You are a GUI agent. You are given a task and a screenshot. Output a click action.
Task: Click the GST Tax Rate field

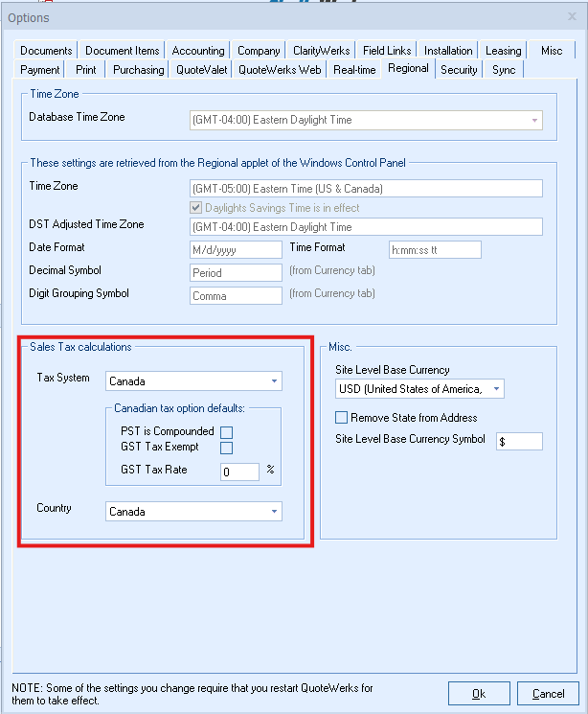238,472
